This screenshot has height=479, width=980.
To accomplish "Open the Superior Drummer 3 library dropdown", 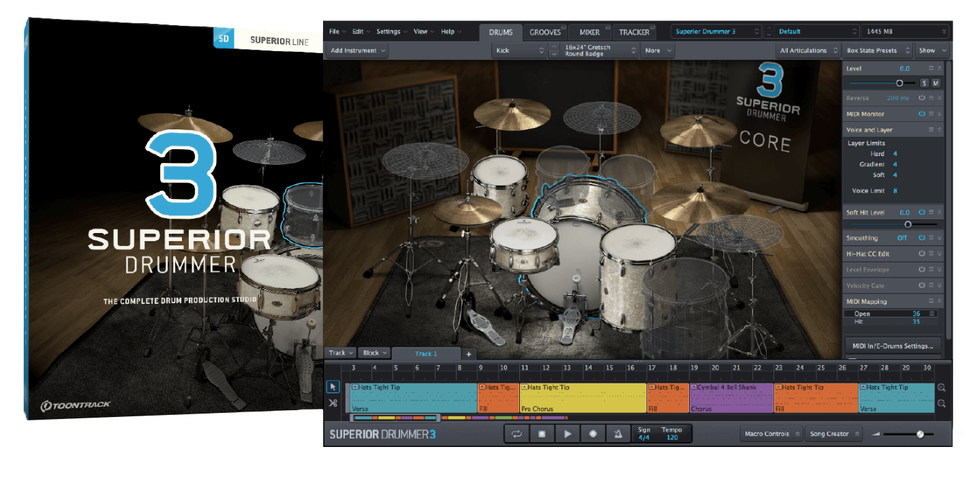I will [716, 31].
